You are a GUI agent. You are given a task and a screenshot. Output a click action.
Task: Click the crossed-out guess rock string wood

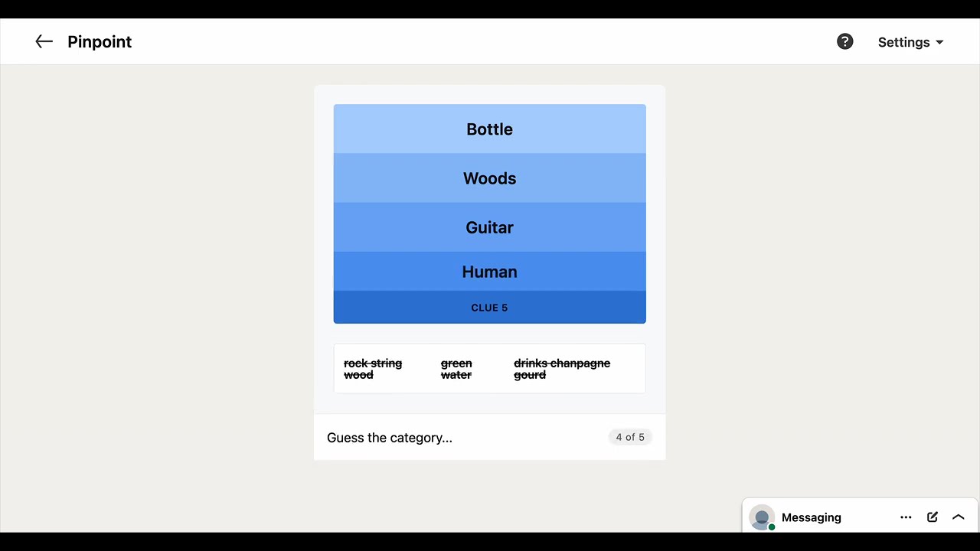tap(373, 369)
